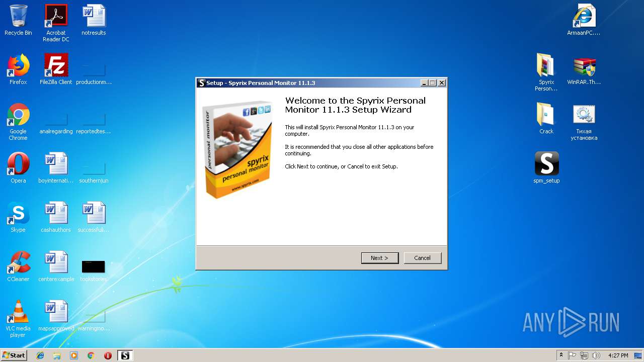Click the 4:27 PM taskbar clock

[618, 355]
